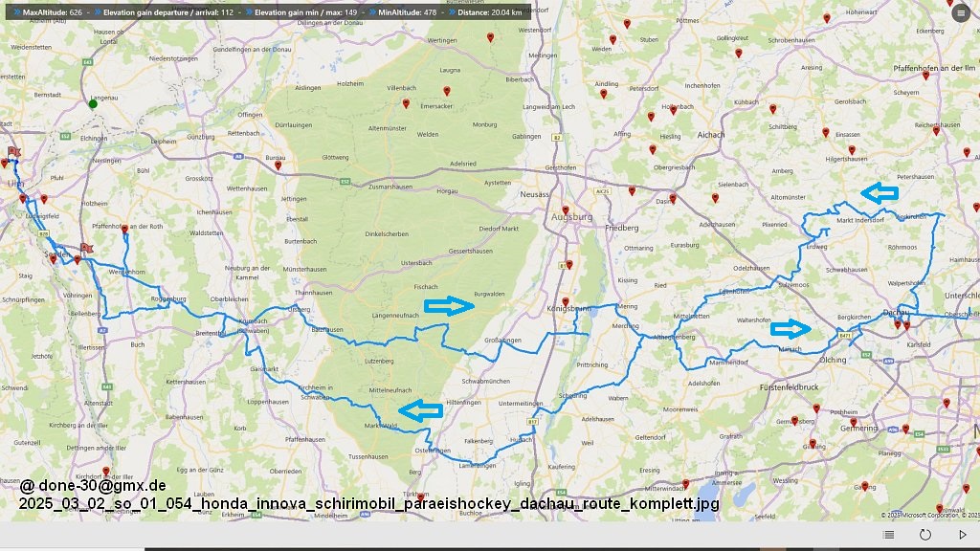This screenshot has height=551, width=980.
Task: Start route playback with play button
Action: (x=963, y=535)
